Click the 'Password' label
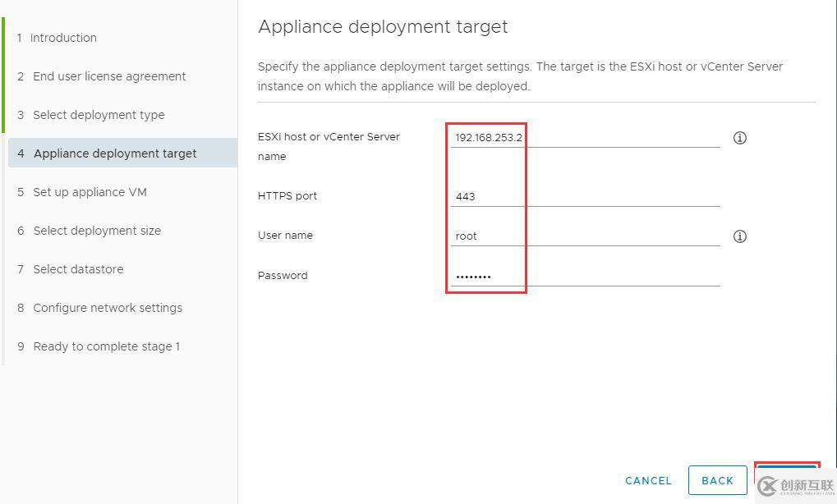Screen dimensions: 837x504 (x=283, y=275)
